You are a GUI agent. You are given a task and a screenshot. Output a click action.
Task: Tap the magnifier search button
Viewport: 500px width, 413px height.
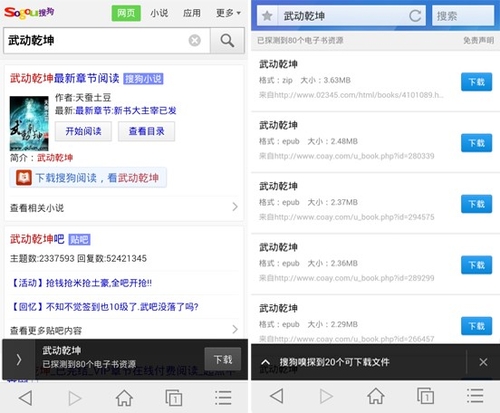tap(227, 41)
